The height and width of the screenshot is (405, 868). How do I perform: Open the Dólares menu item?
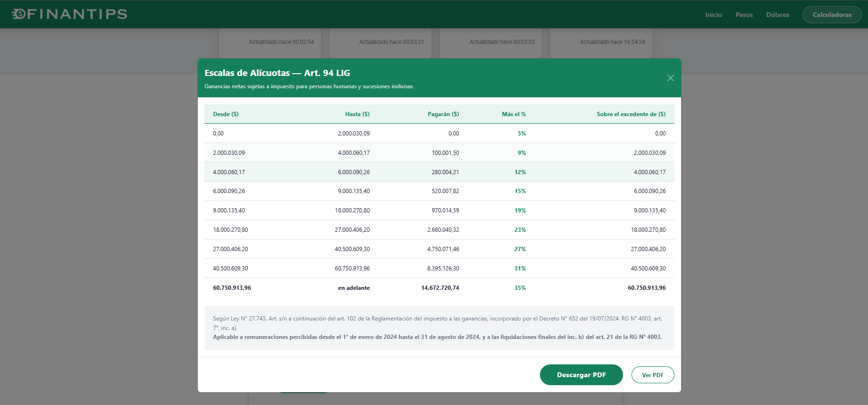[x=777, y=15]
